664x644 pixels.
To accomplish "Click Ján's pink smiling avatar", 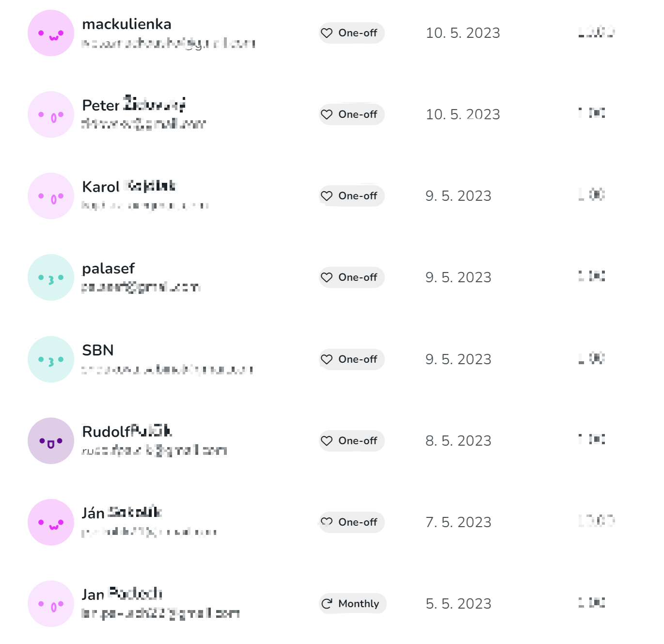I will click(x=51, y=522).
